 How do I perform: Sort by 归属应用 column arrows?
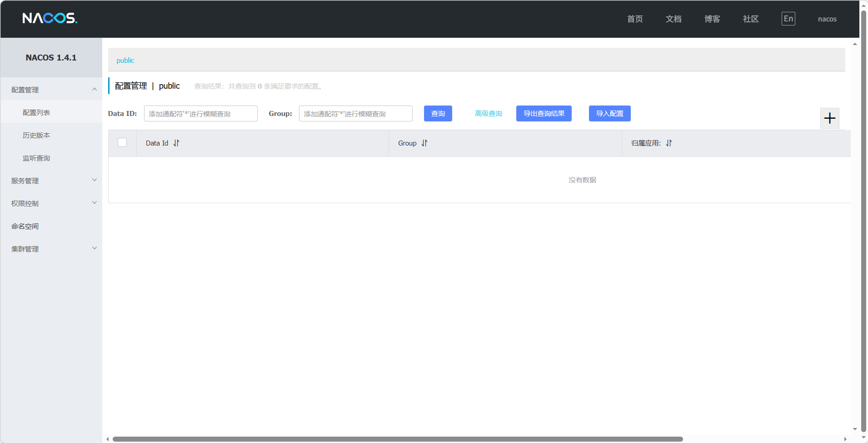click(669, 143)
